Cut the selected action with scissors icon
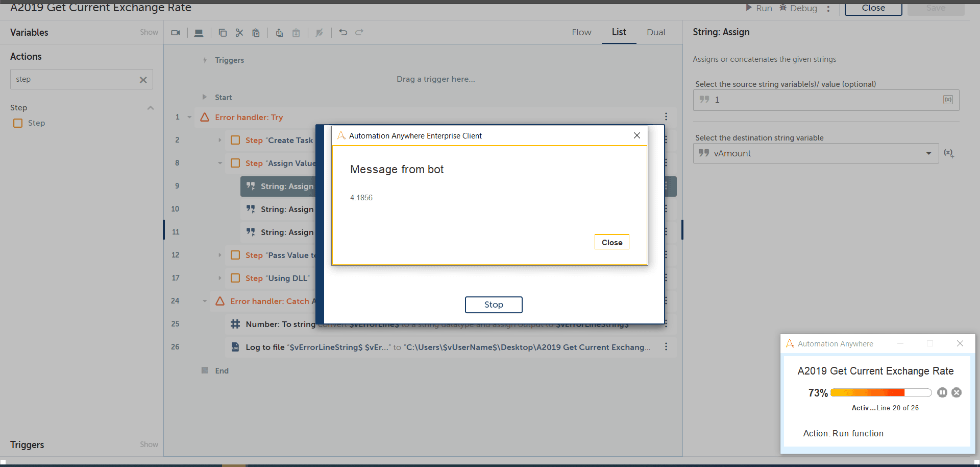980x467 pixels. 239,33
